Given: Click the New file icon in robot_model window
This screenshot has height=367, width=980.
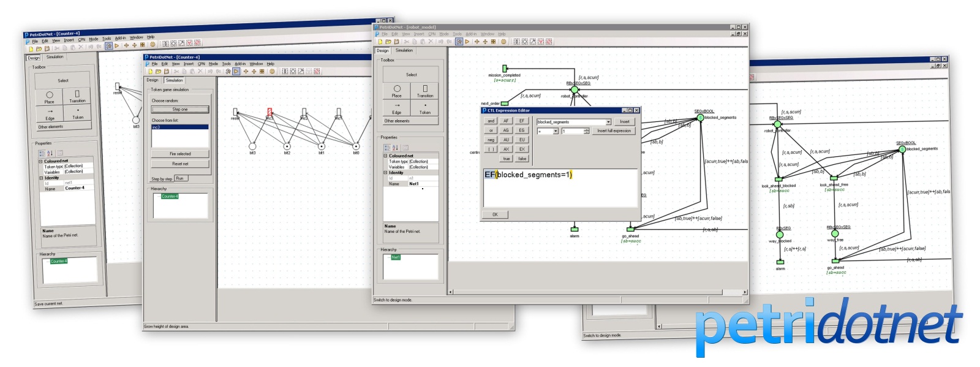Looking at the screenshot, I should (x=380, y=42).
